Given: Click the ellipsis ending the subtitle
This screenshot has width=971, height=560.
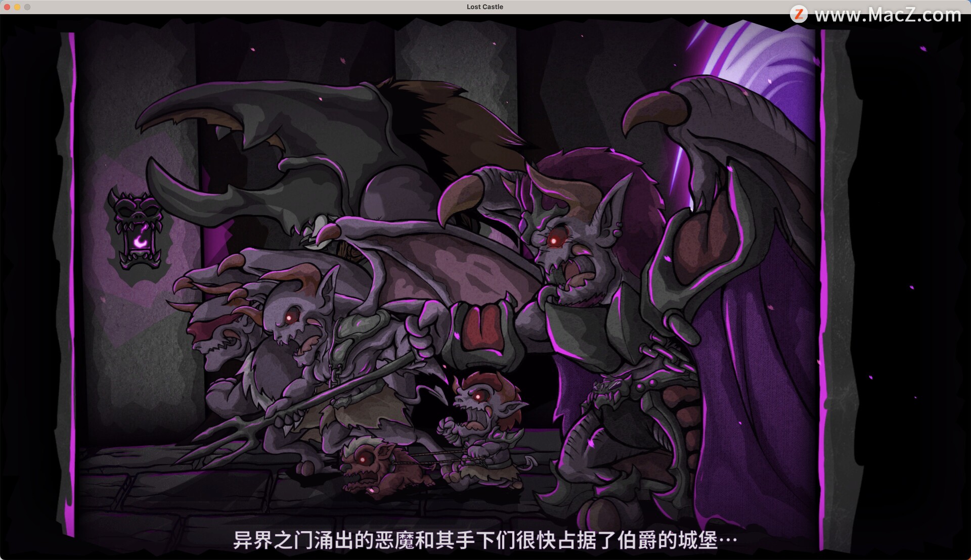Looking at the screenshot, I should click(x=728, y=540).
